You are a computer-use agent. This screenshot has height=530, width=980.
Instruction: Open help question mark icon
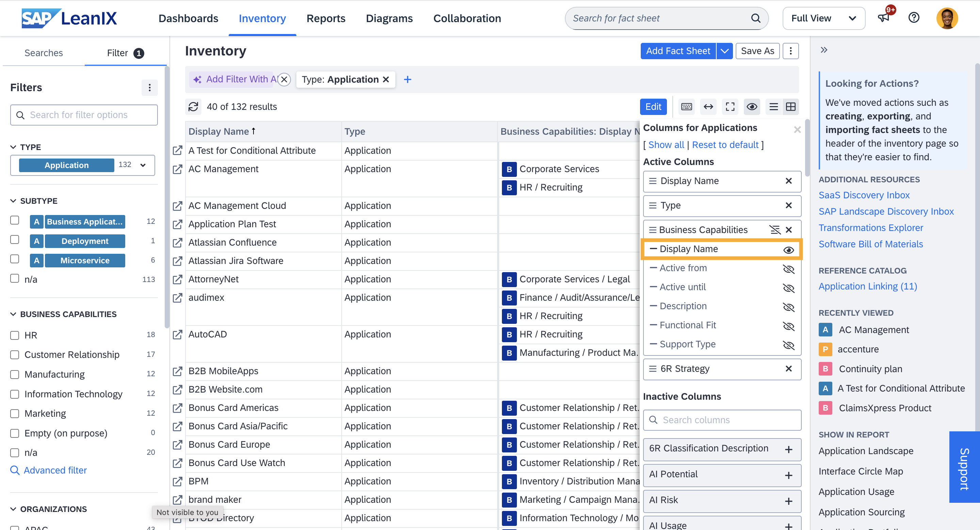(x=913, y=18)
